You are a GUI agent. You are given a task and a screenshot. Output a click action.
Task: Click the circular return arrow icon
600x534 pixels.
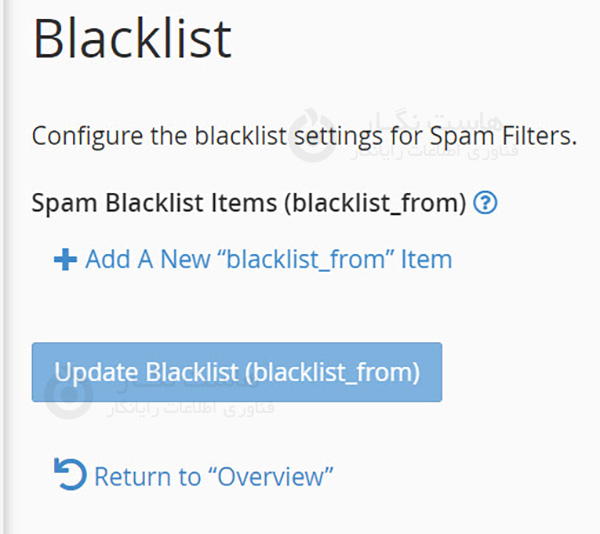pos(71,474)
